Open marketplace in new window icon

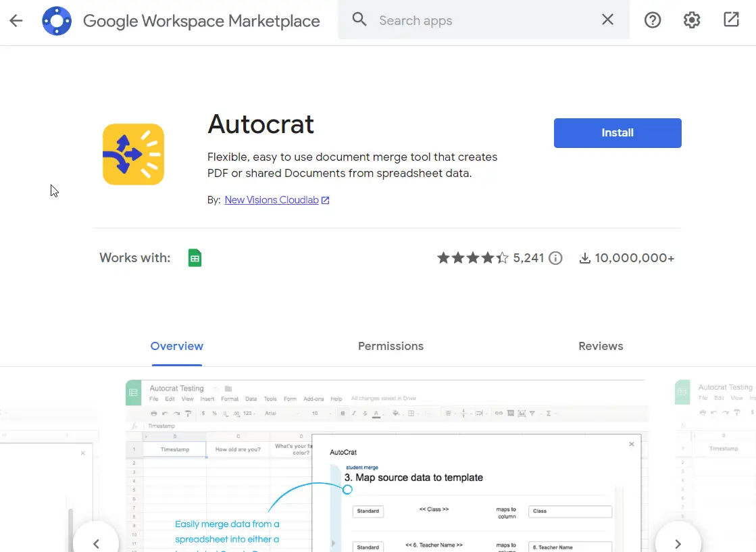[x=731, y=20]
